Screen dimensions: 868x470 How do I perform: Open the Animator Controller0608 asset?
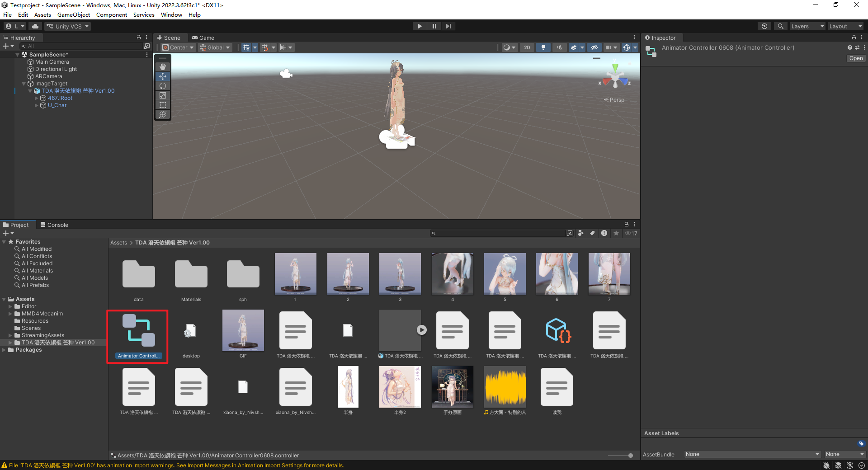(138, 336)
